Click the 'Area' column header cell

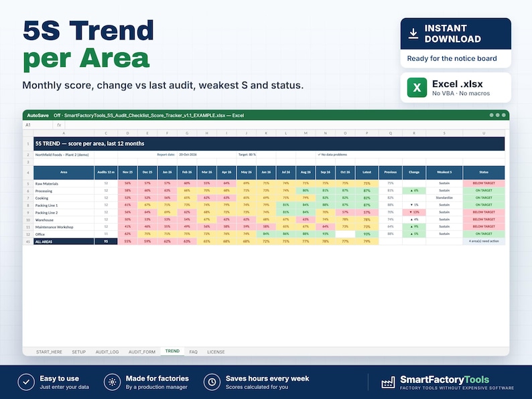click(64, 173)
